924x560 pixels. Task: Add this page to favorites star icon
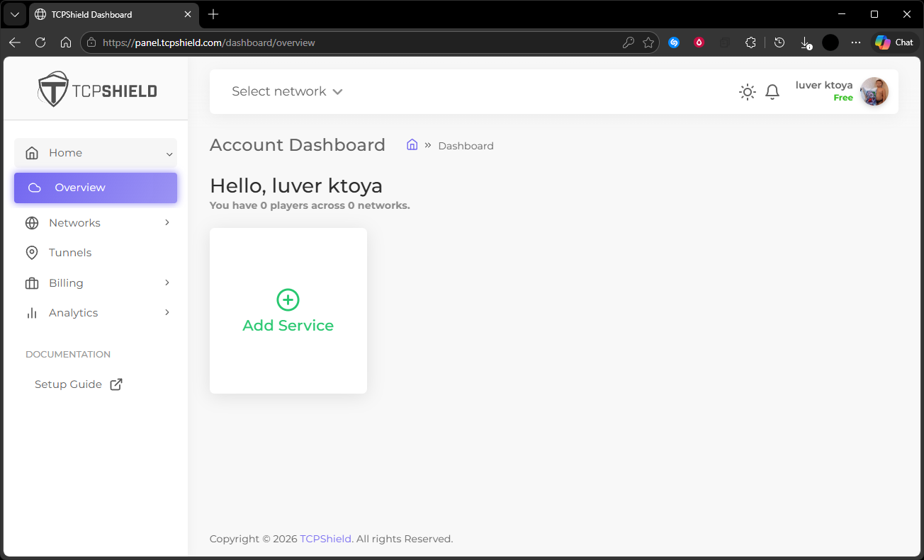648,42
